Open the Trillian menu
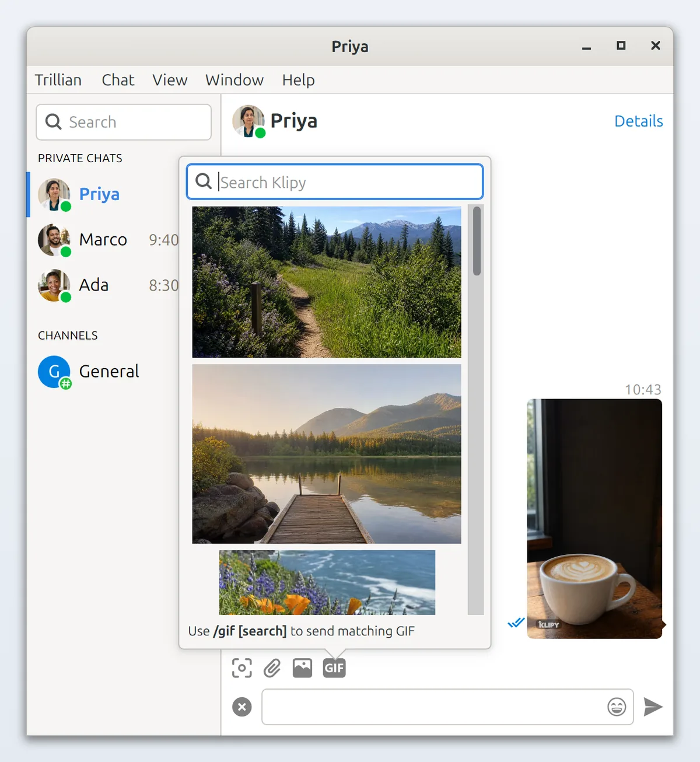This screenshot has height=762, width=700. pos(58,80)
